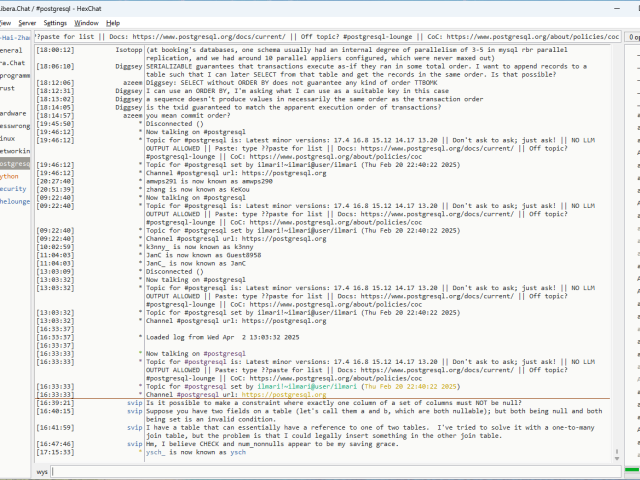Open the blue security channel
Screen dimensions: 640x480
13,188
